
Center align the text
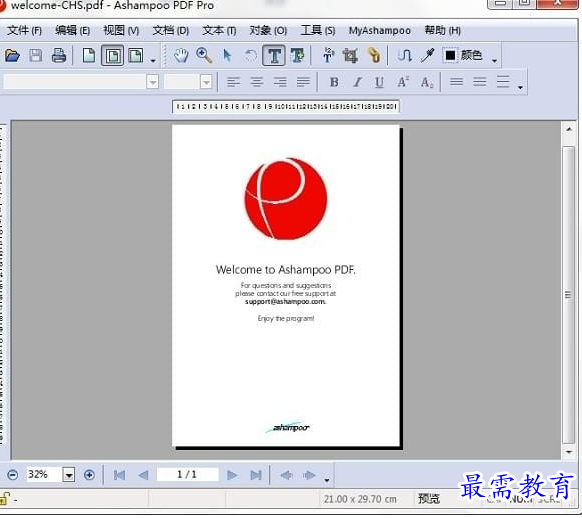pos(256,82)
